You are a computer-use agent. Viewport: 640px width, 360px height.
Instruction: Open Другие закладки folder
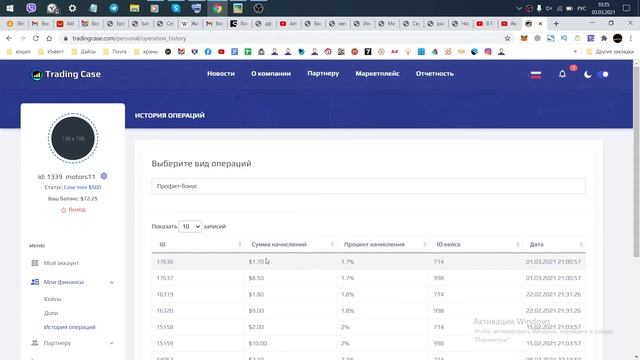610,52
